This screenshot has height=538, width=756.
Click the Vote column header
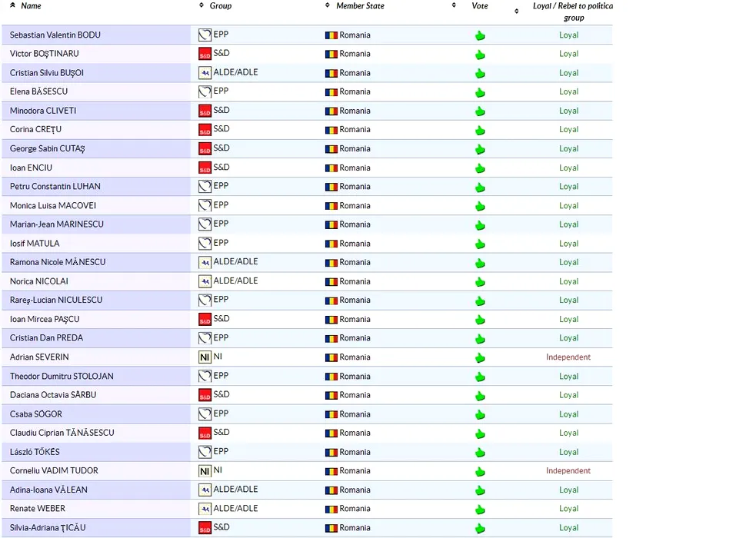coord(479,6)
